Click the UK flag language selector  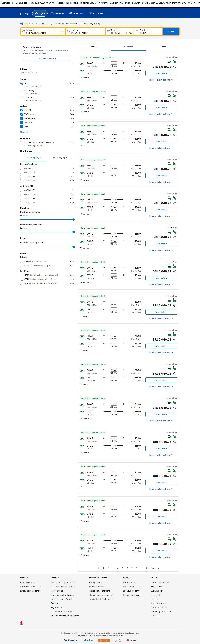(21, 623)
